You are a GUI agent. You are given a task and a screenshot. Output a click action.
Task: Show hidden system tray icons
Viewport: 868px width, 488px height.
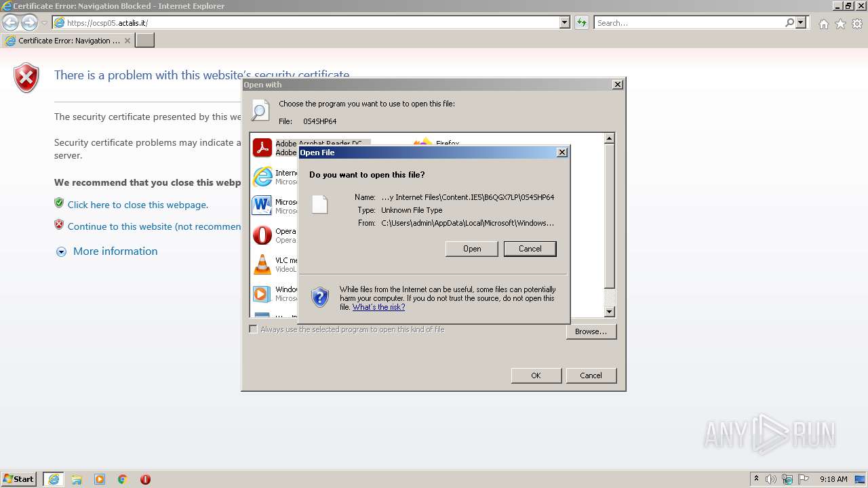pos(756,479)
